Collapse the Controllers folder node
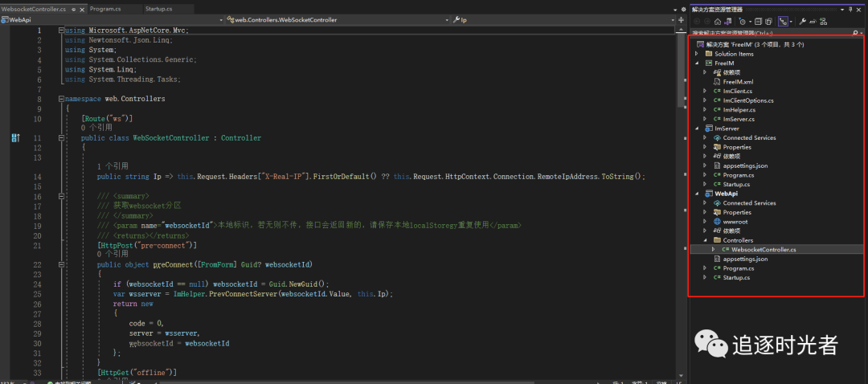Screen dimensions: 868x384 [705, 240]
